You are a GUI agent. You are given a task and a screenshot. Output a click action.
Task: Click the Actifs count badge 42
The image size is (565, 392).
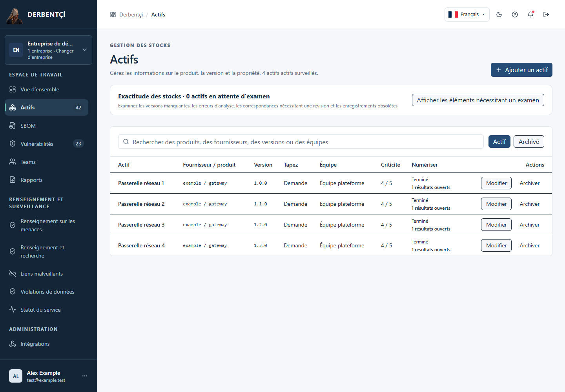point(78,107)
